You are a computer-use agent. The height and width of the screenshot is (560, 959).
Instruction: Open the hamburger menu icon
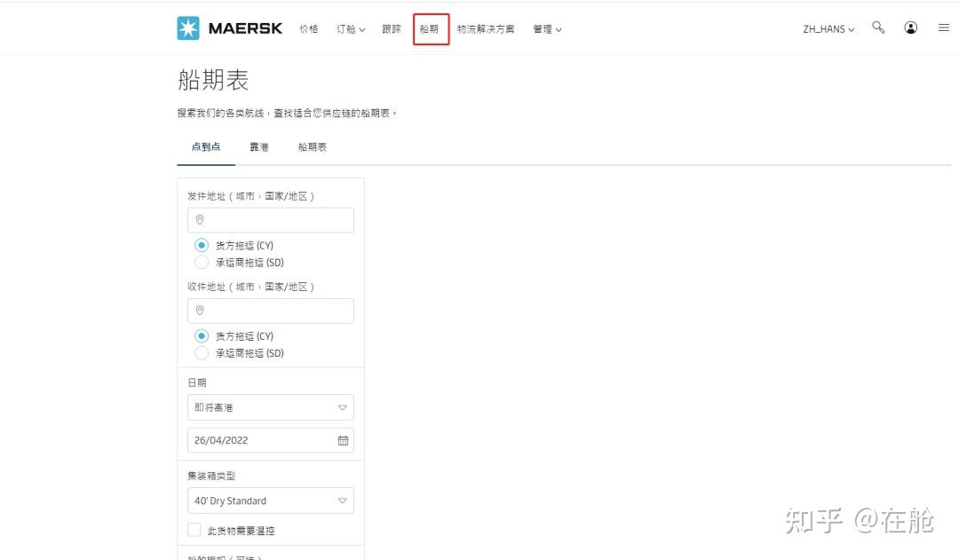pos(944,28)
